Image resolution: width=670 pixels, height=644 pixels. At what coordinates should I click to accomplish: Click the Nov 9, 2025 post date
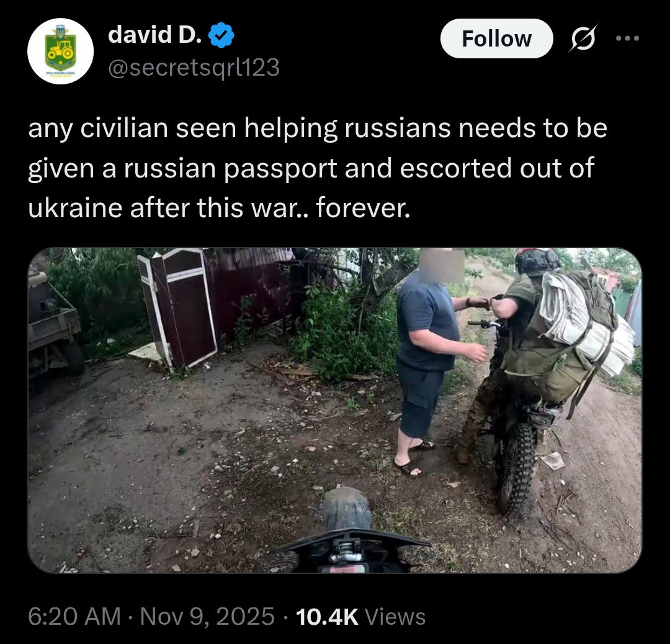point(207,617)
